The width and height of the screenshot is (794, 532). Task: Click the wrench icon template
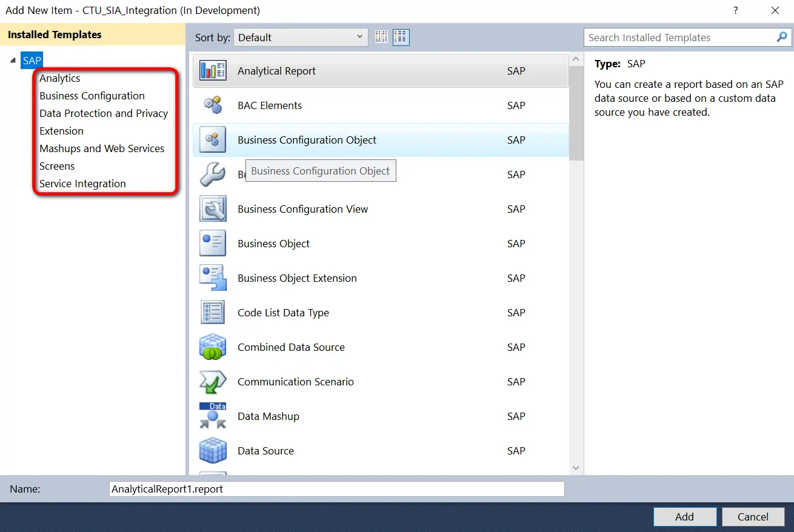(x=213, y=175)
